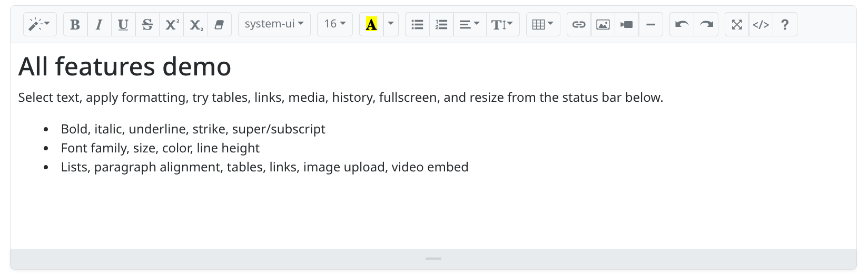This screenshot has width=868, height=279.
Task: Toggle strikethrough formatting
Action: (147, 24)
